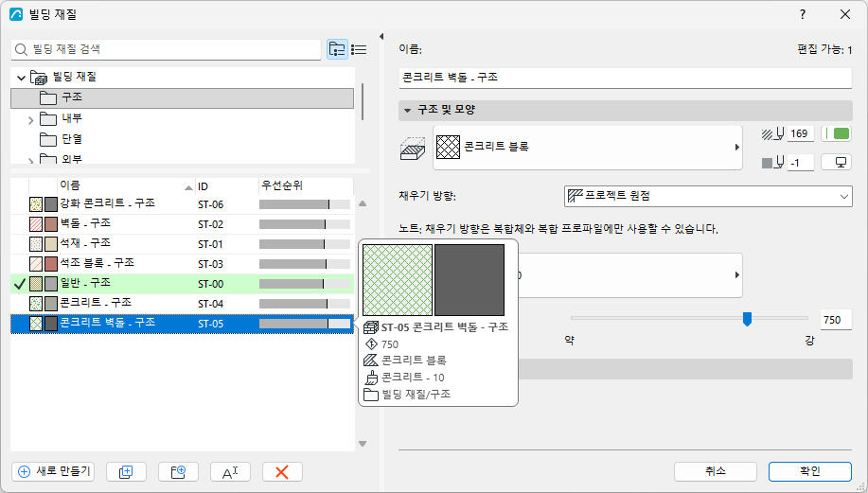Viewport: 868px width, 493px height.
Task: Click the 3D block cut fill icon
Action: [x=413, y=149]
